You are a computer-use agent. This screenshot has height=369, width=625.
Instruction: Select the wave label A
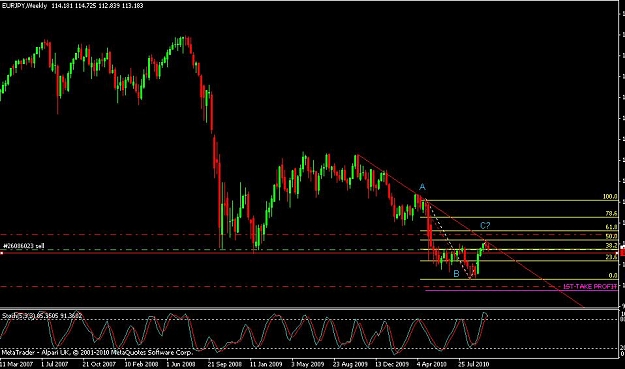[422, 187]
